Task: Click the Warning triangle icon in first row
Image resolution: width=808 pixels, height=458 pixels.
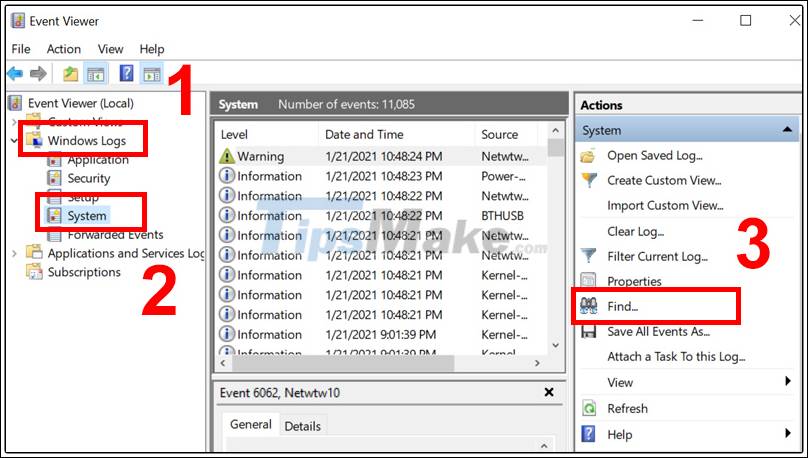Action: point(227,156)
